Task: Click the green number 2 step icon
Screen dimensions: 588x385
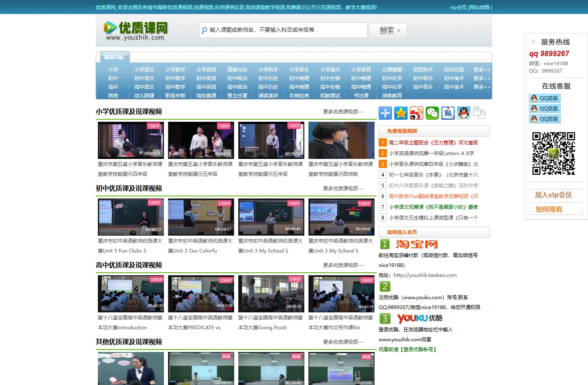Action: point(385,286)
